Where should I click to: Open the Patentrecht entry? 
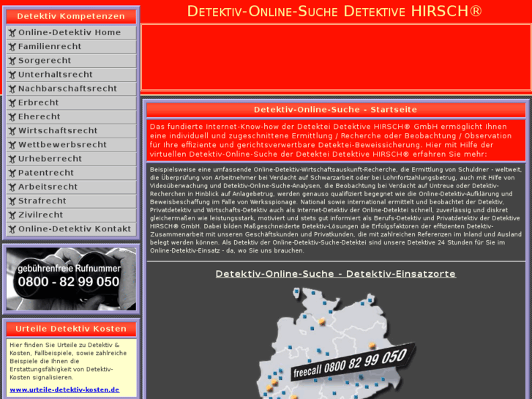(71, 173)
